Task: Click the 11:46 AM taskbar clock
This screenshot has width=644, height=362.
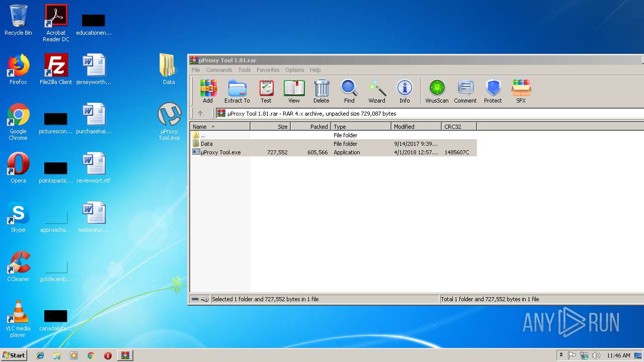Action: pos(618,355)
